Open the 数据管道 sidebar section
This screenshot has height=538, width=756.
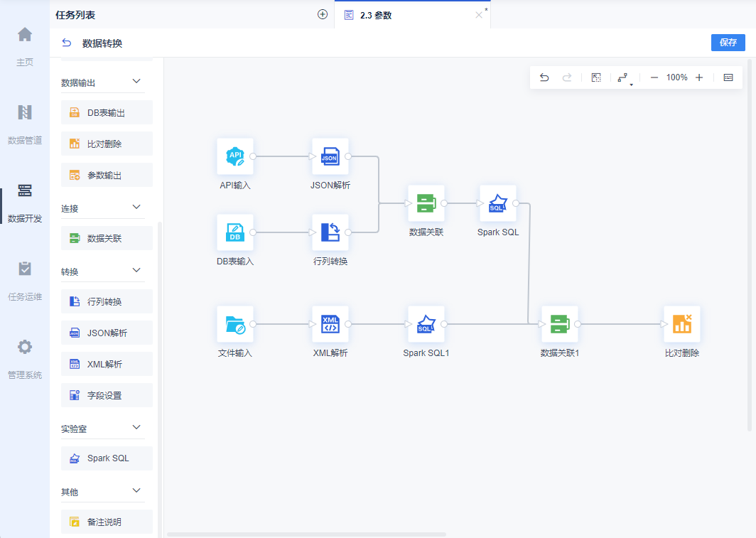[25, 124]
